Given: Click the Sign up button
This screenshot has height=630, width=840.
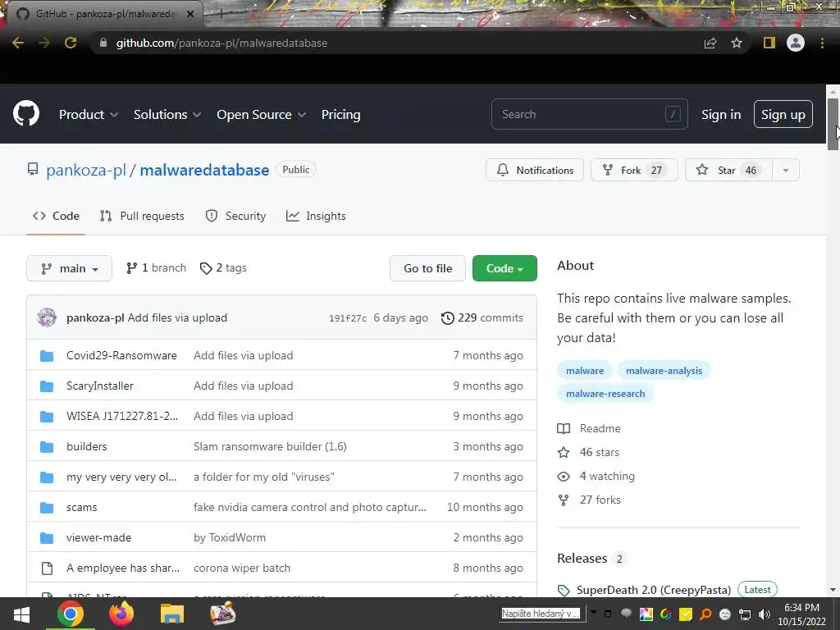Looking at the screenshot, I should [x=783, y=114].
